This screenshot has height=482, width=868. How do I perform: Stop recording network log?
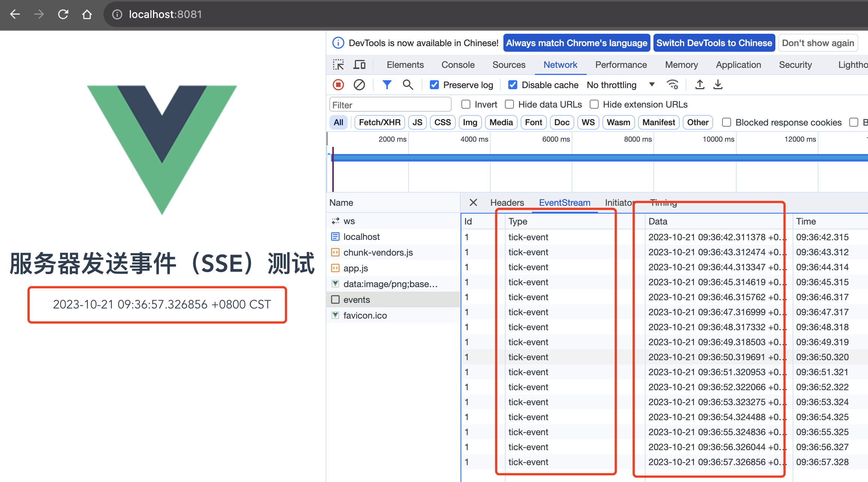(338, 85)
